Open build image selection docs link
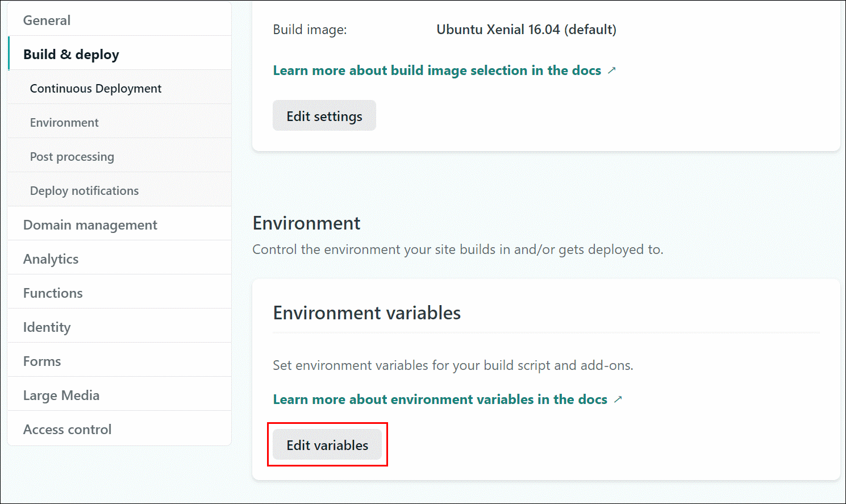This screenshot has height=504, width=846. point(437,70)
